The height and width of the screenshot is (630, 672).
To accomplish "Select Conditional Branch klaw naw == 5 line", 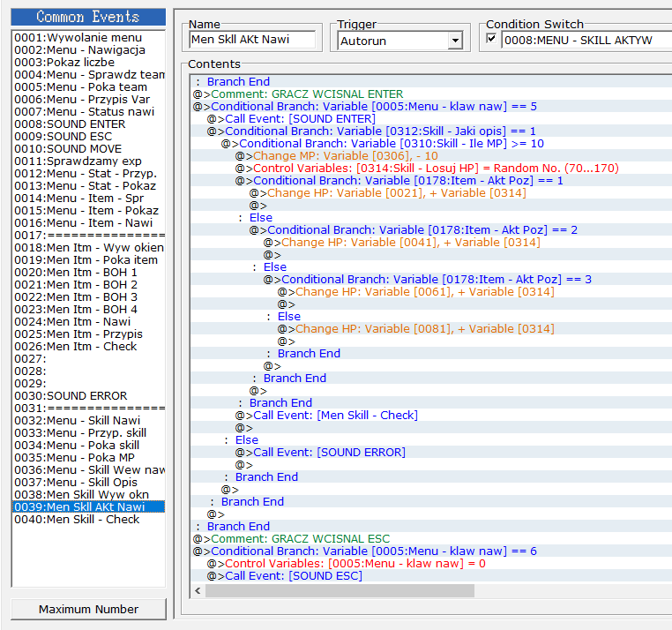I will (431, 107).
